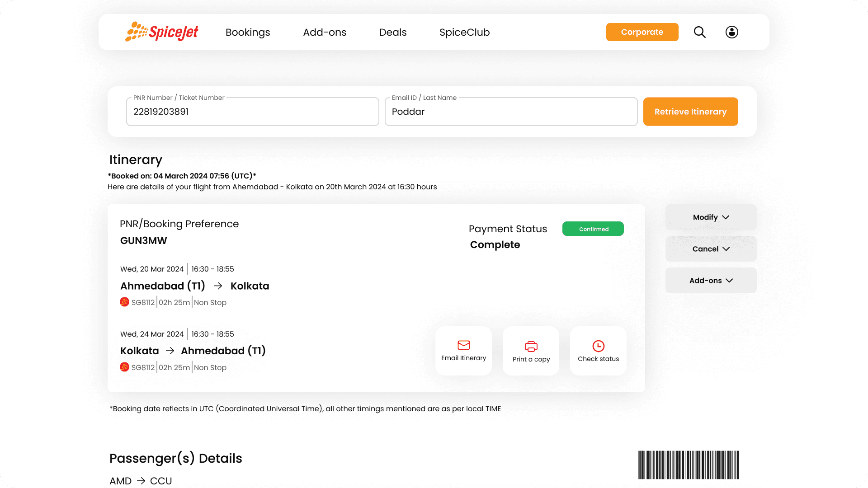Click SpiceJet icon beside return SG8112 flight
The image size is (868, 488).
124,367
